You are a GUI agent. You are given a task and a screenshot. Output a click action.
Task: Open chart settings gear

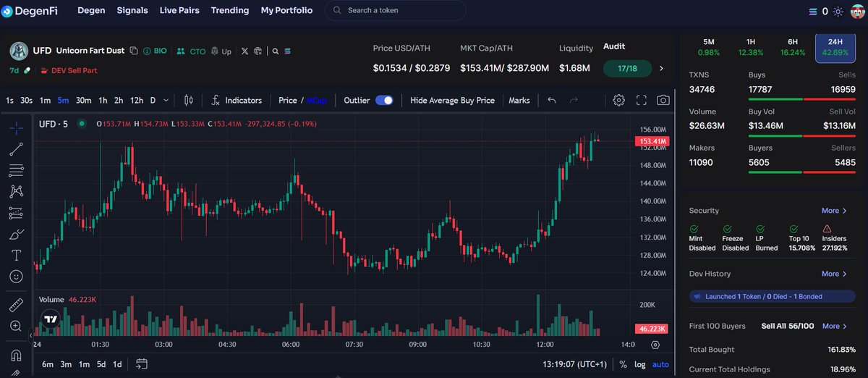618,100
